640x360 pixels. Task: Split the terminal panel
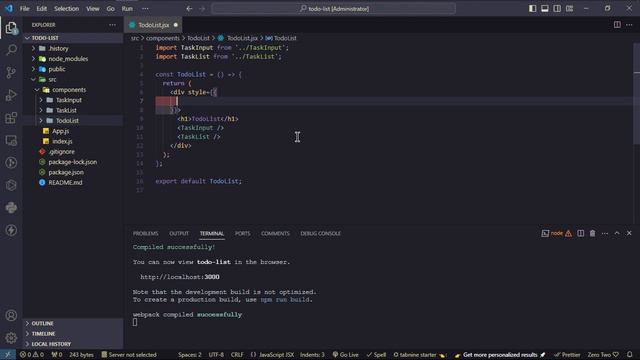click(x=580, y=233)
